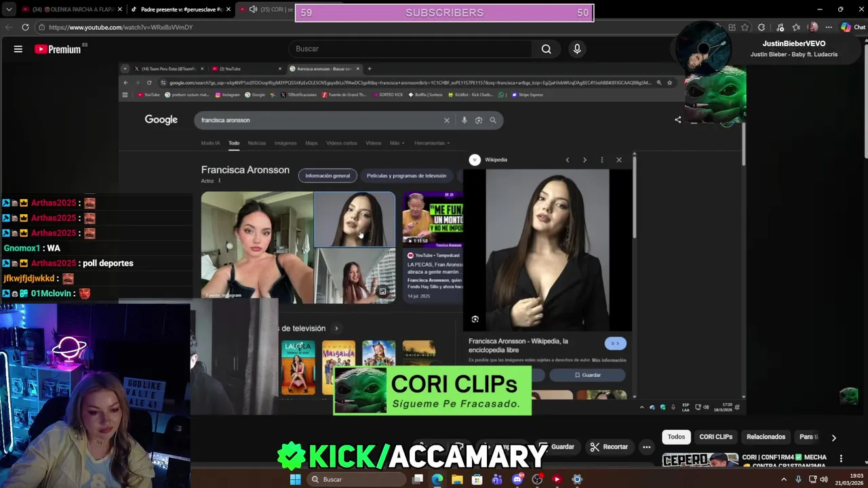Open the Copilot Chat sidebar button
Image resolution: width=868 pixels, height=488 pixels.
tap(853, 27)
